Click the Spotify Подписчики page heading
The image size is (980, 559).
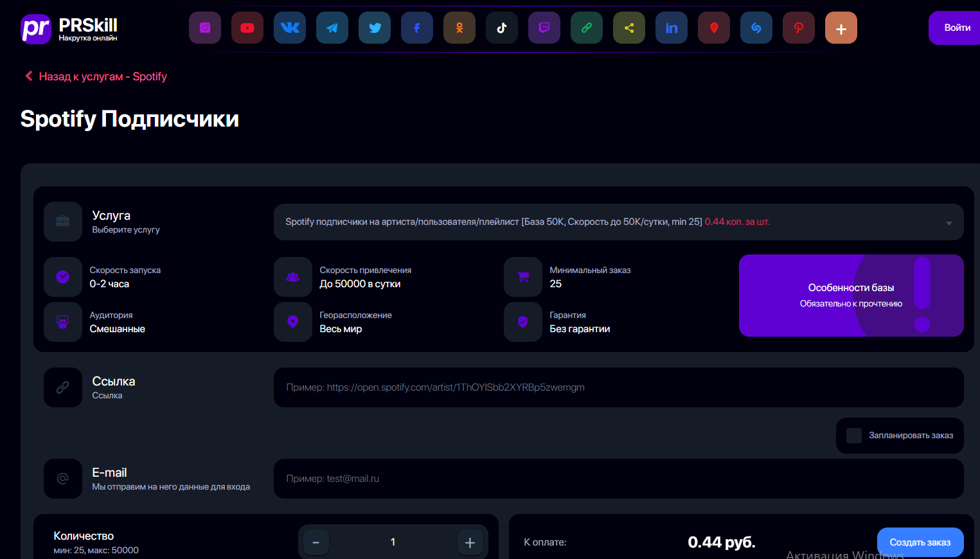130,119
